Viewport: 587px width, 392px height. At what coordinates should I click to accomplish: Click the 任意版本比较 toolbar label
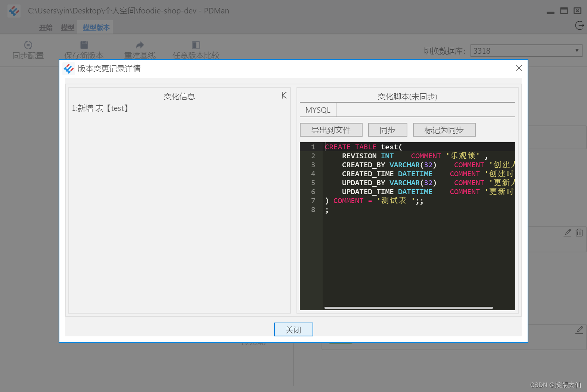click(x=196, y=55)
